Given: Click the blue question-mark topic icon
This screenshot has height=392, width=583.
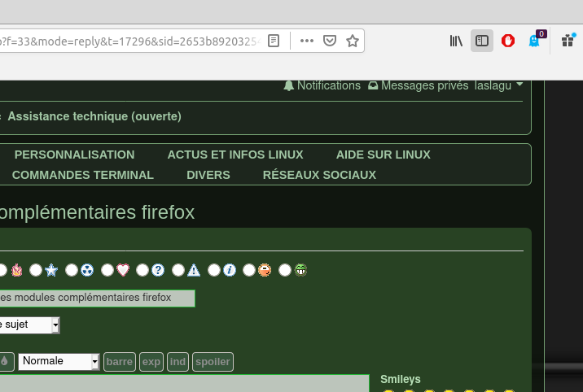Looking at the screenshot, I should pyautogui.click(x=158, y=270).
